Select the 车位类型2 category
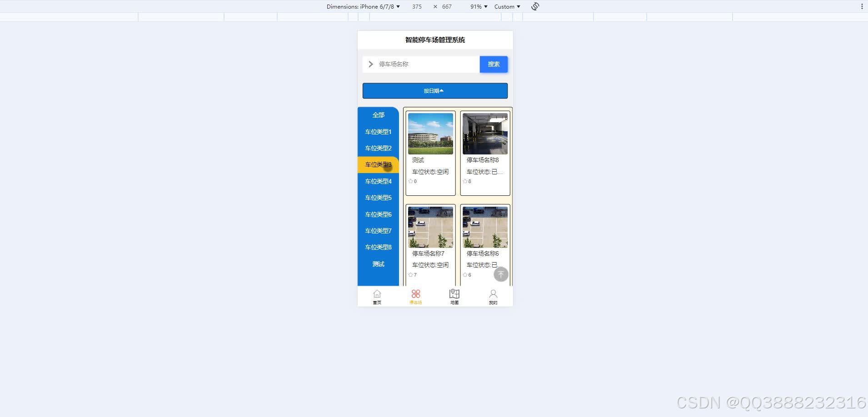 pyautogui.click(x=378, y=148)
